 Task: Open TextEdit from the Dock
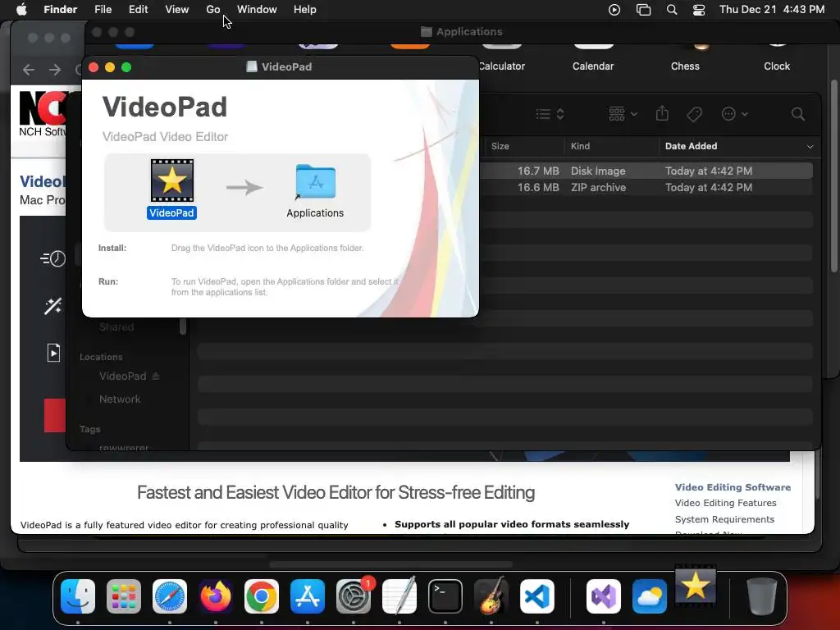click(399, 596)
